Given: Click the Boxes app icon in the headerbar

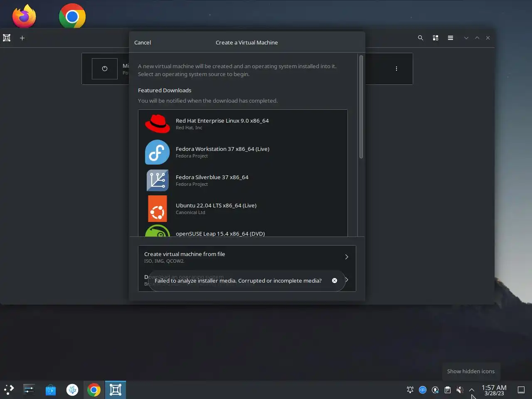Looking at the screenshot, I should coord(7,38).
